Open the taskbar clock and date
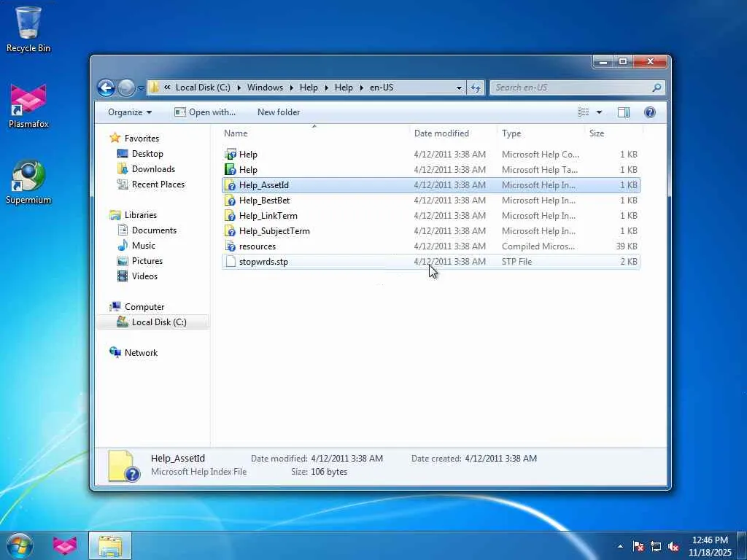This screenshot has height=560, width=747. [710, 546]
